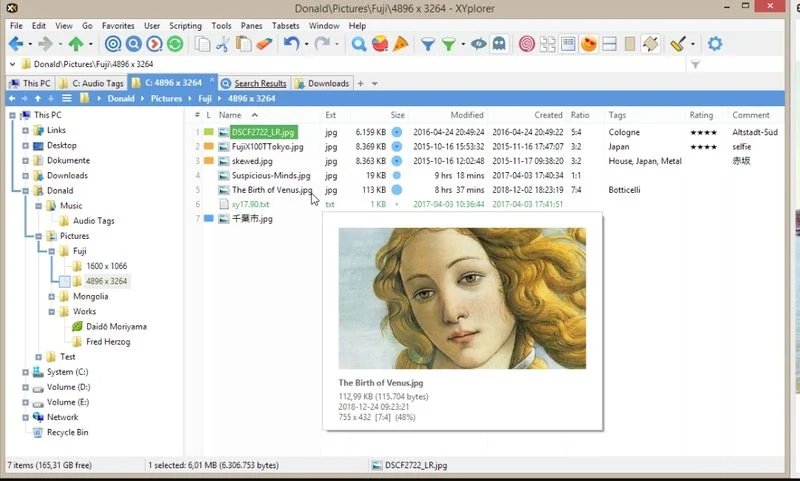Click the green label of DSCF2722_LR.jpg
The width and height of the screenshot is (800, 481).
pos(209,132)
